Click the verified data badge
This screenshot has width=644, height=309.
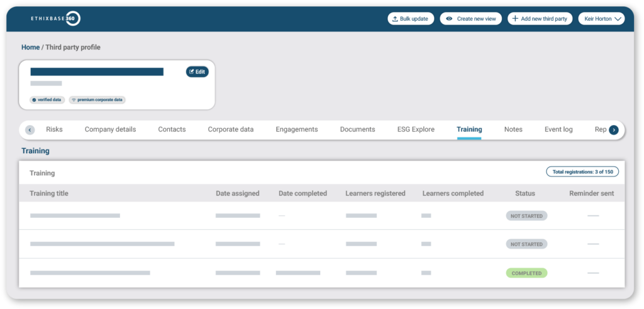(x=47, y=100)
